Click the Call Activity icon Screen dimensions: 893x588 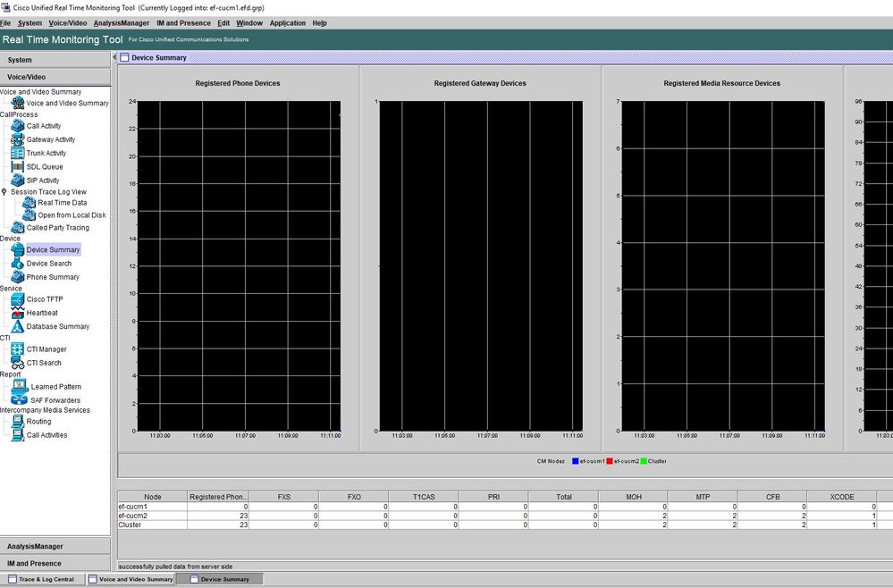(18, 126)
